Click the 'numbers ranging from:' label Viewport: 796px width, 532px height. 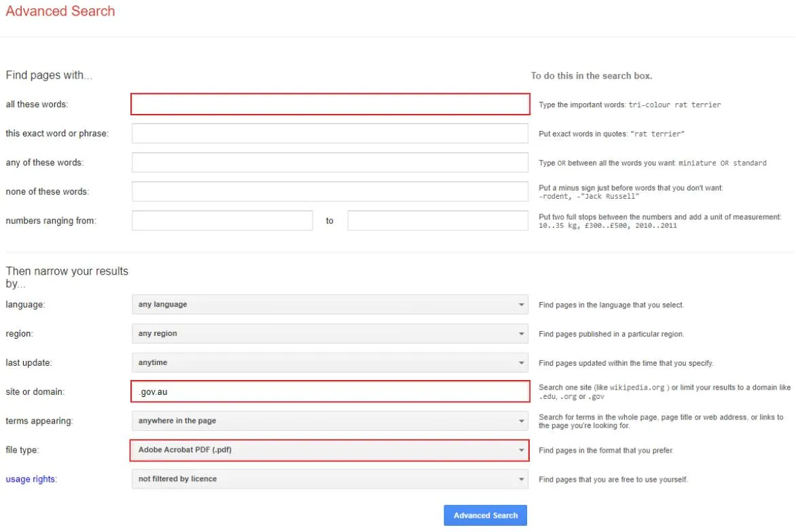coord(51,221)
